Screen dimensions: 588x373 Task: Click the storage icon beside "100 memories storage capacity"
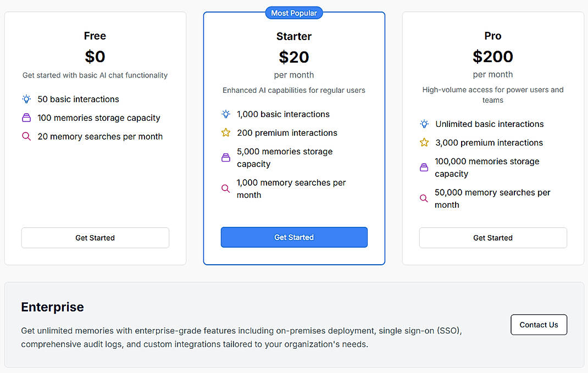pyautogui.click(x=26, y=118)
